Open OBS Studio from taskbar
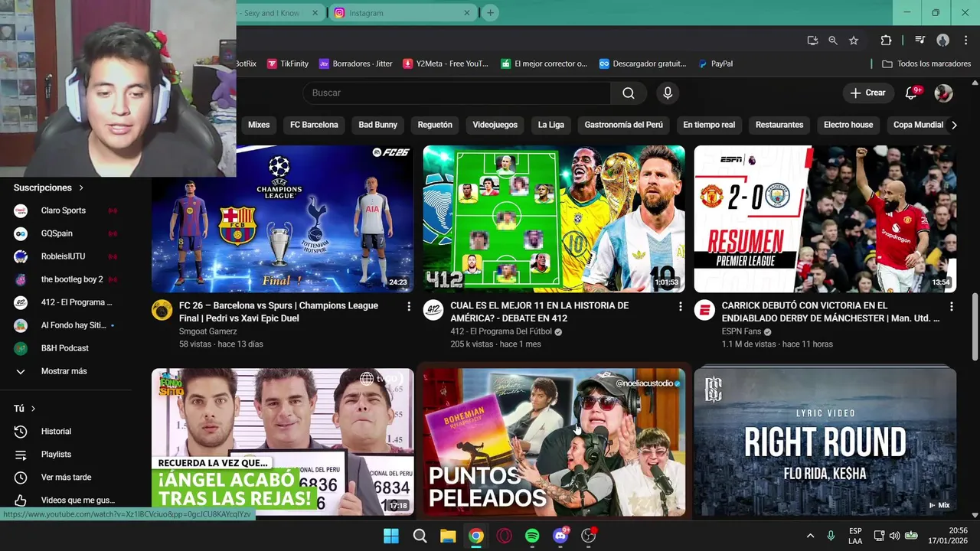This screenshot has width=980, height=551. [x=588, y=536]
